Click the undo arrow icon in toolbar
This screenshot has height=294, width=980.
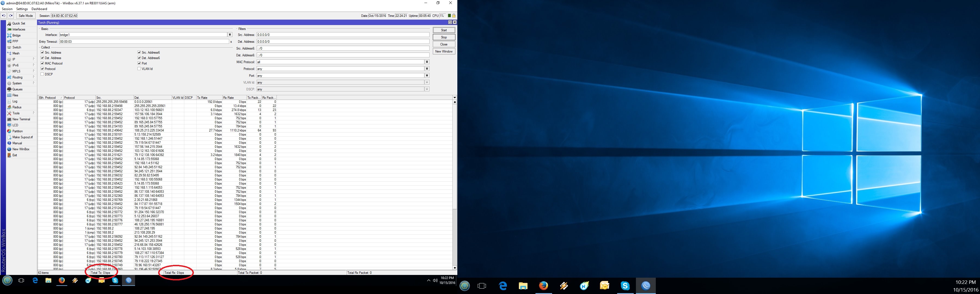tap(4, 16)
